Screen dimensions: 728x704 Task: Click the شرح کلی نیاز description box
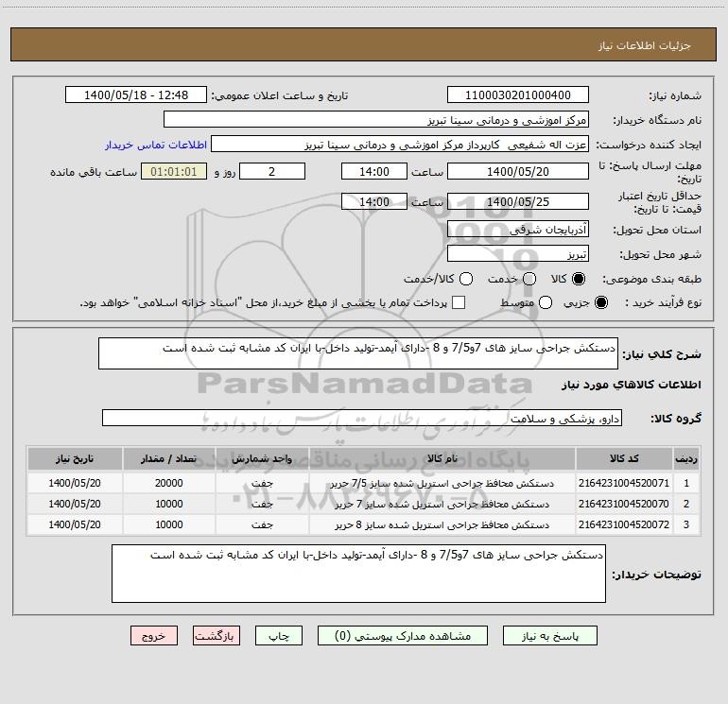358,353
